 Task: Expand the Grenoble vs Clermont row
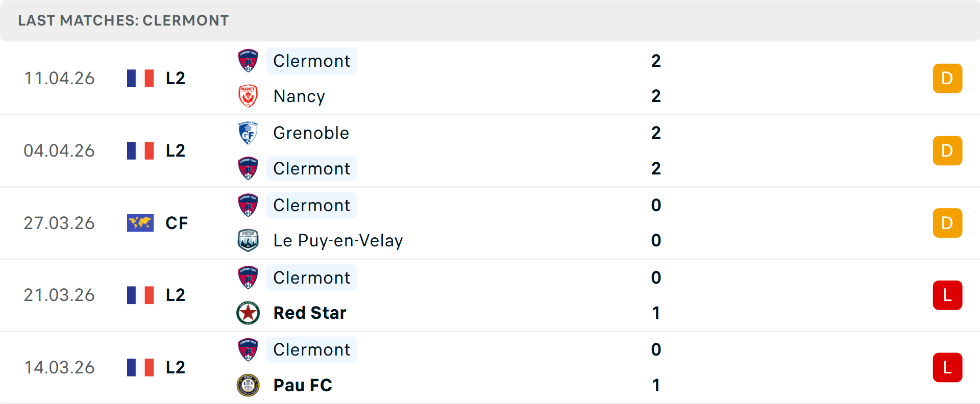tap(490, 150)
